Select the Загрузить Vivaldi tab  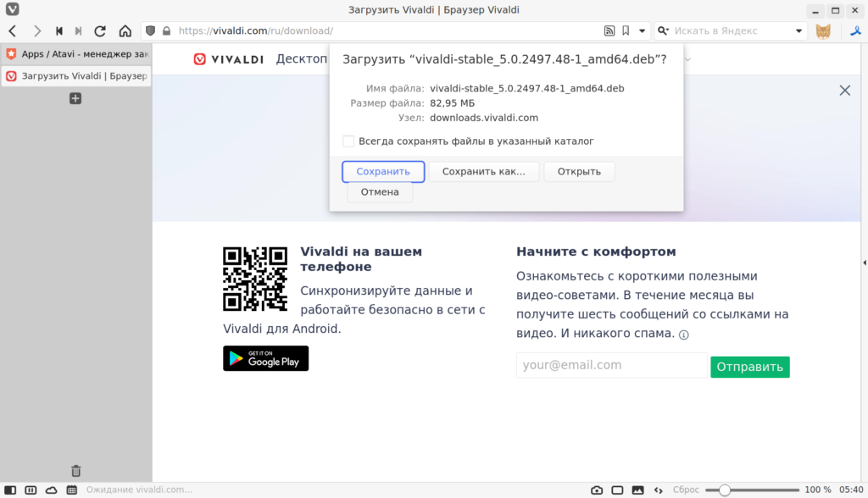coord(76,76)
